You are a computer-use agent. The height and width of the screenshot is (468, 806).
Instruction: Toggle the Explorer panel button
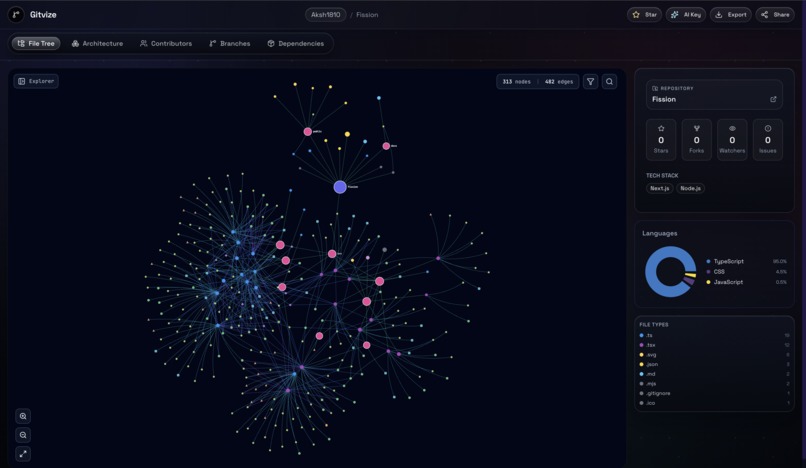[36, 81]
